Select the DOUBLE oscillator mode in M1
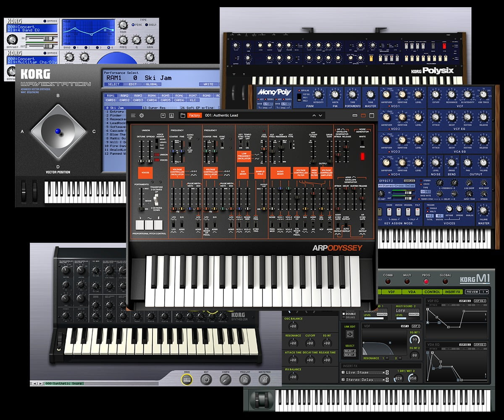Screen dimensions: 504x420 (343, 314)
